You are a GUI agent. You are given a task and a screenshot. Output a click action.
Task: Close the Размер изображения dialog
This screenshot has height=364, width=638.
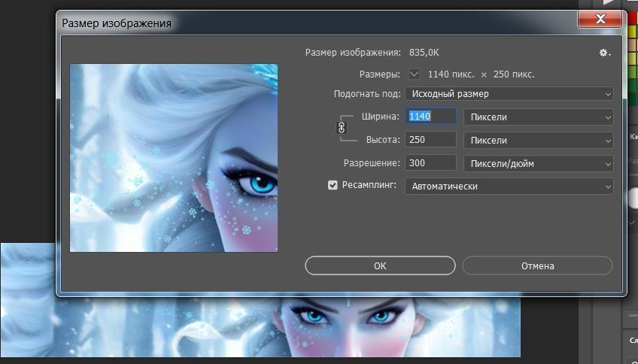click(x=600, y=19)
